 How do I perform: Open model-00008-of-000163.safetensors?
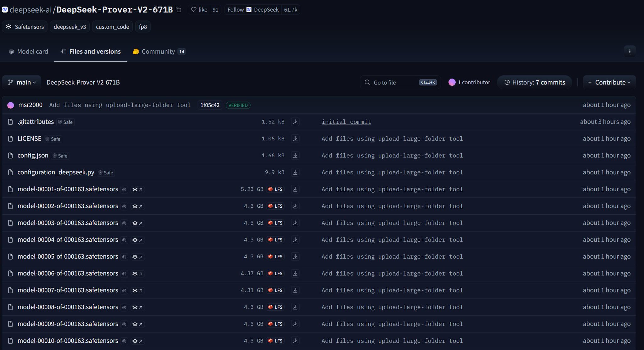pyautogui.click(x=68, y=307)
